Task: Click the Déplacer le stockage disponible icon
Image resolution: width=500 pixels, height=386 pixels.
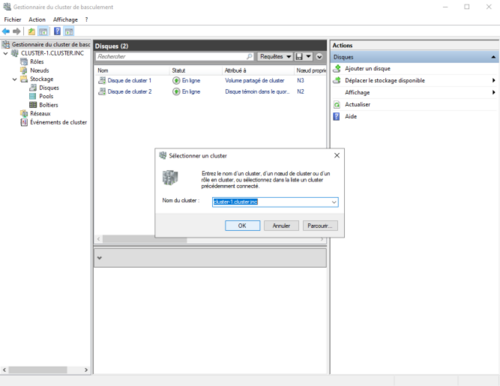Action: (337, 80)
